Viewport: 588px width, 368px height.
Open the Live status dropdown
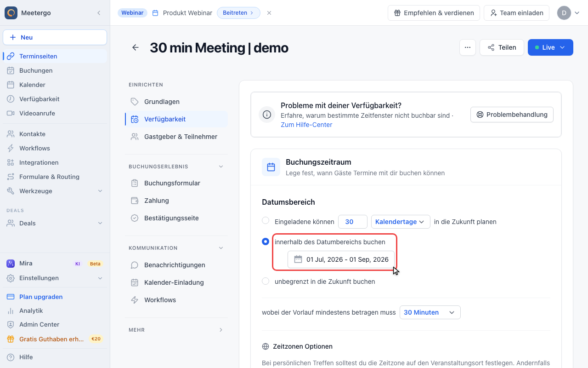point(550,47)
